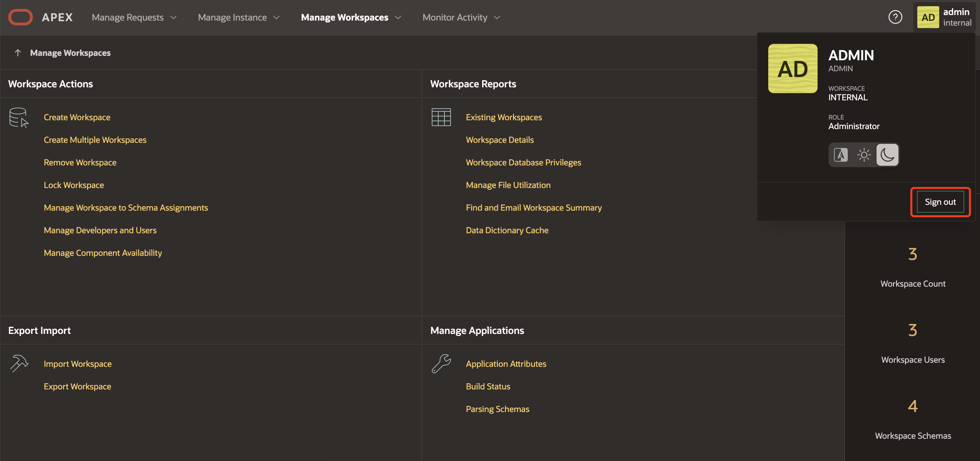Click the Workspace Count number 3

coord(912,254)
